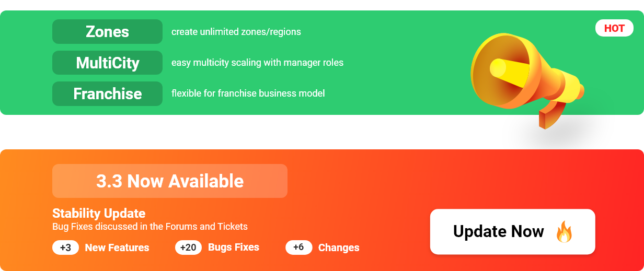Screen dimensions: 644x271
Task: Click the +20 bug fixes badge
Action: 188,248
